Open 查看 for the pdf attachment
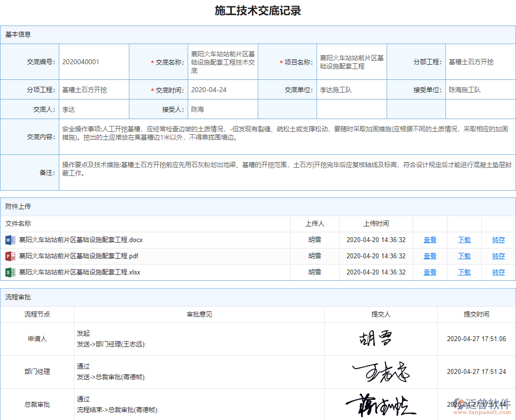This screenshot has height=420, width=516. (x=430, y=256)
